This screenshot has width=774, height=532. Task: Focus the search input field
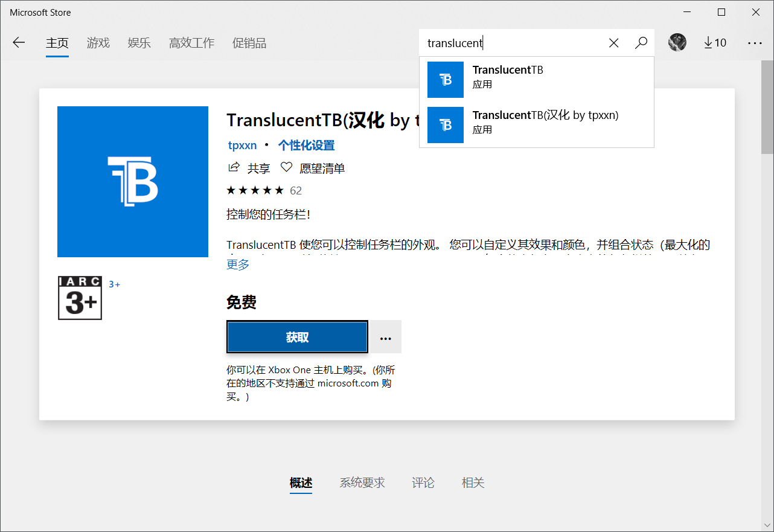pos(513,43)
